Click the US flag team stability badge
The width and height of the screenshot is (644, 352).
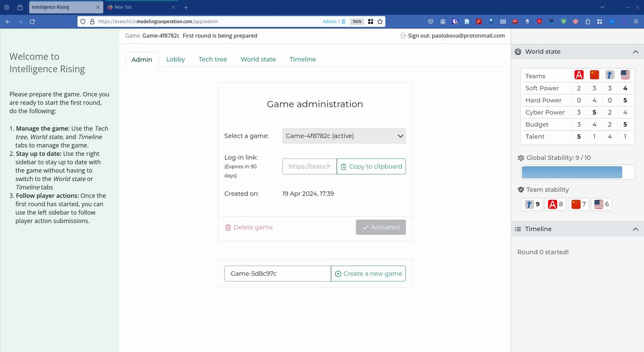coord(602,204)
